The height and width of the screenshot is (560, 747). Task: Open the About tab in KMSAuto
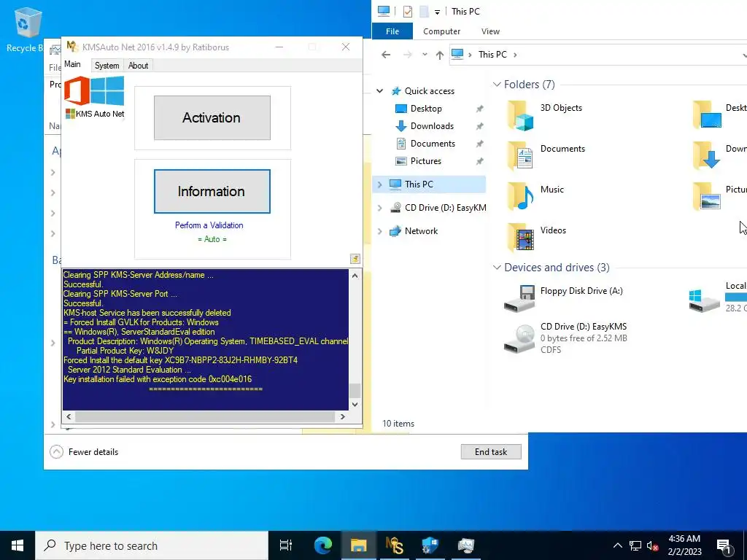(138, 66)
